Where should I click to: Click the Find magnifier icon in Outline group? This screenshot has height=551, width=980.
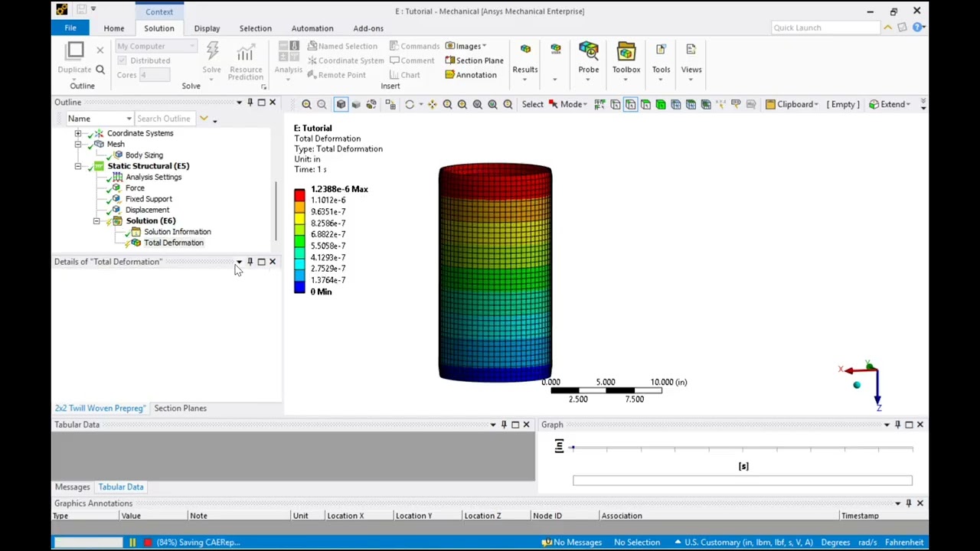(100, 70)
